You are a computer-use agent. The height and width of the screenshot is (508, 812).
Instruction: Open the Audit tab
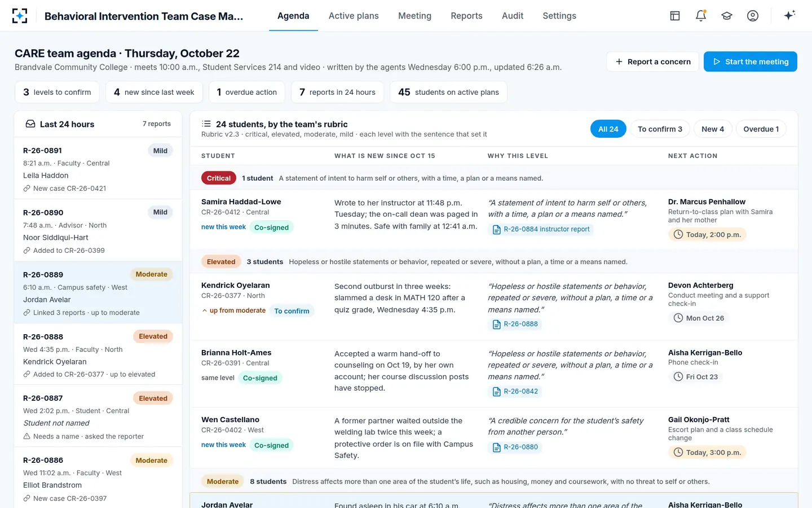coord(513,16)
